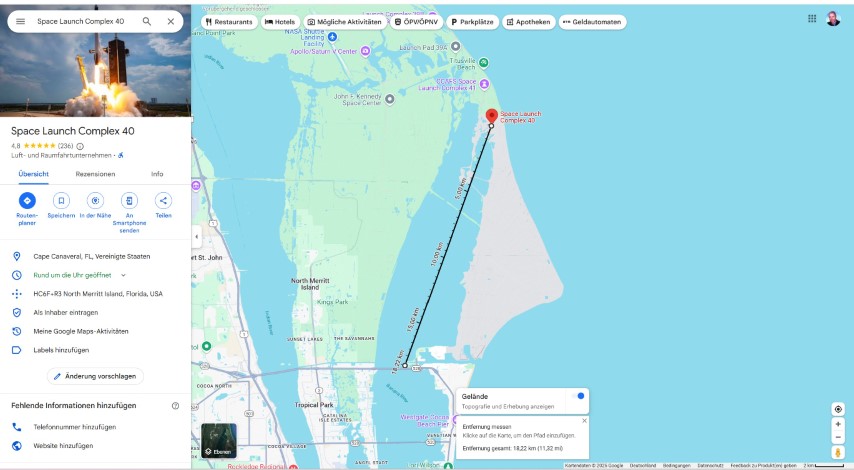Save the place with Speichern icon
Image resolution: width=854 pixels, height=470 pixels.
(61, 201)
